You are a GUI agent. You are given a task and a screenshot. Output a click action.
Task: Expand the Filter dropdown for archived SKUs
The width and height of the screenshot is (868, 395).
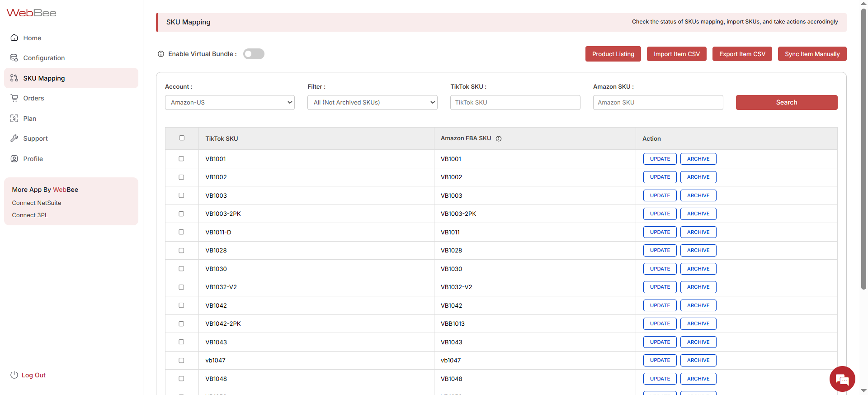tap(372, 103)
